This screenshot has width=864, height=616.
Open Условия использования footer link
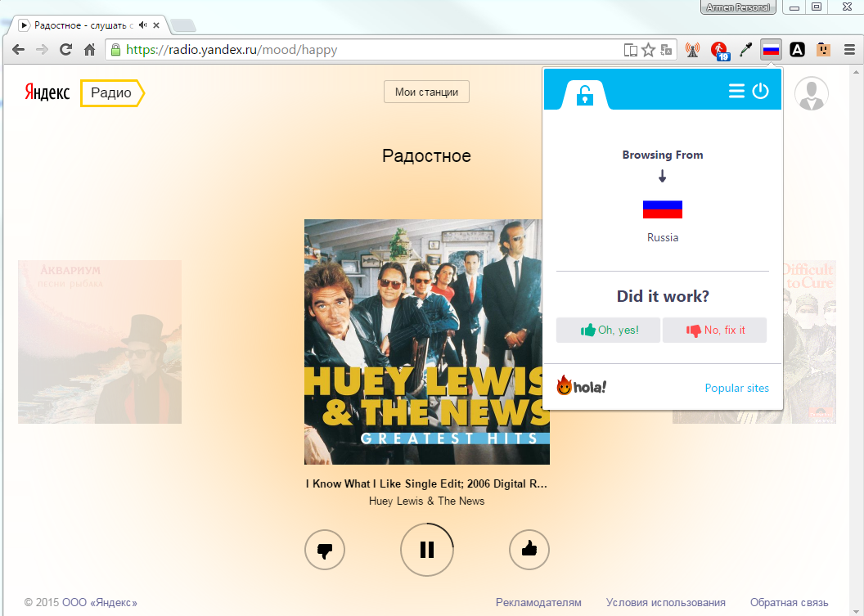(x=666, y=602)
